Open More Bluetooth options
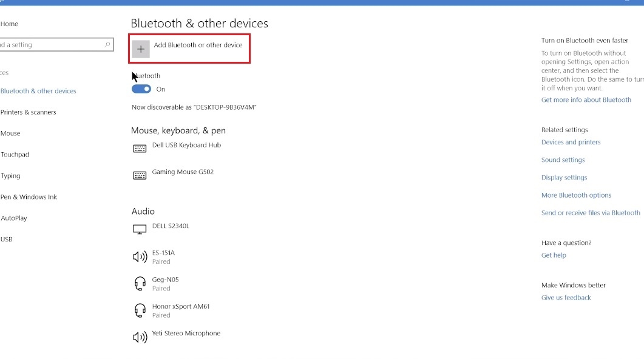The height and width of the screenshot is (359, 644). coord(576,195)
